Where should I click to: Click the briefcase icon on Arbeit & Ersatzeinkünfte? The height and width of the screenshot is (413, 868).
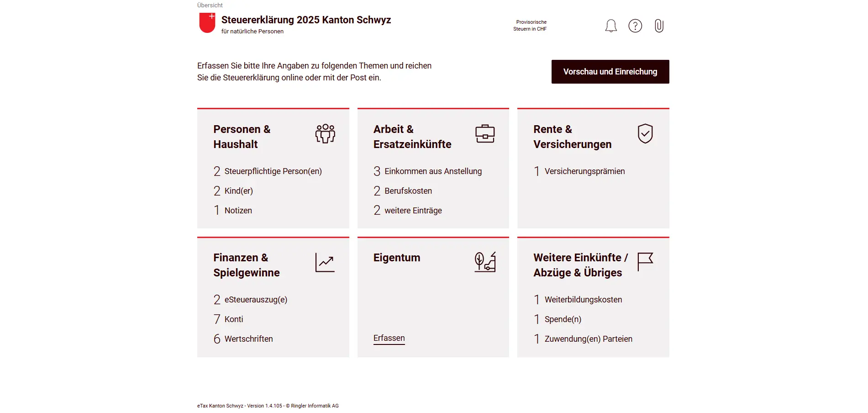click(485, 133)
